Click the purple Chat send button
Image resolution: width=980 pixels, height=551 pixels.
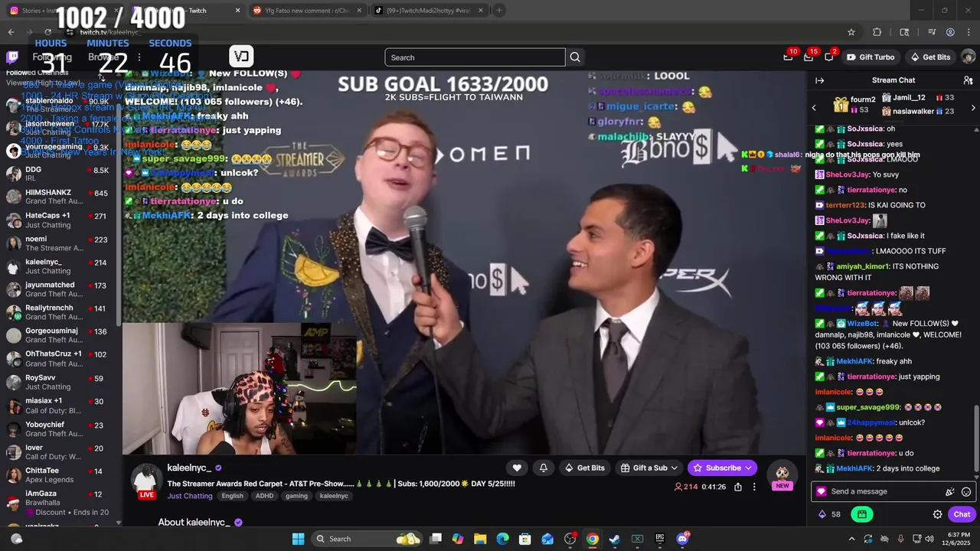click(962, 514)
